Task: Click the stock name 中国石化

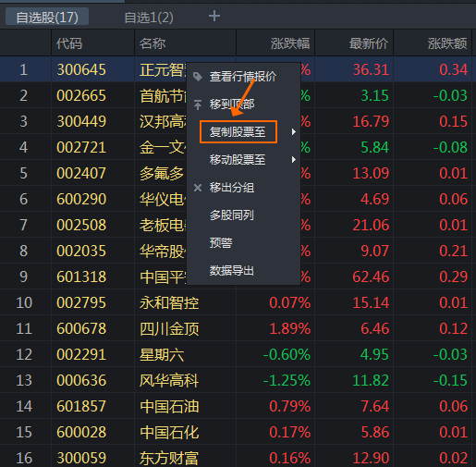Action: point(169,432)
